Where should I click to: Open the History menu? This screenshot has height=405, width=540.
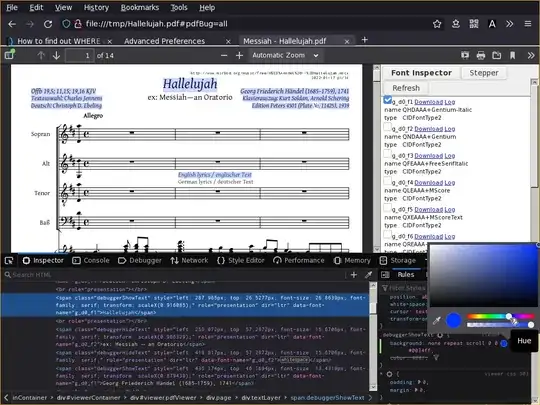tap(96, 8)
